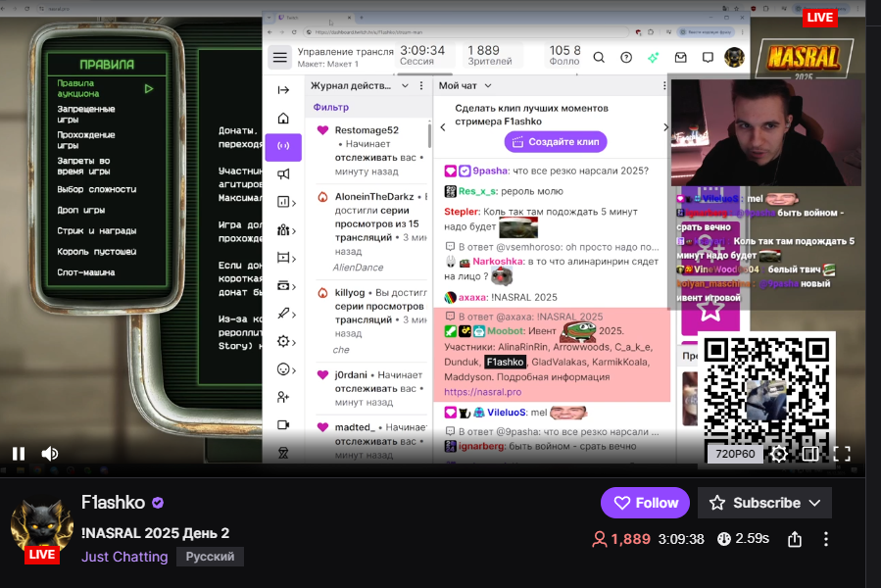
Task: Expand the community people sidebar item
Action: [286, 230]
